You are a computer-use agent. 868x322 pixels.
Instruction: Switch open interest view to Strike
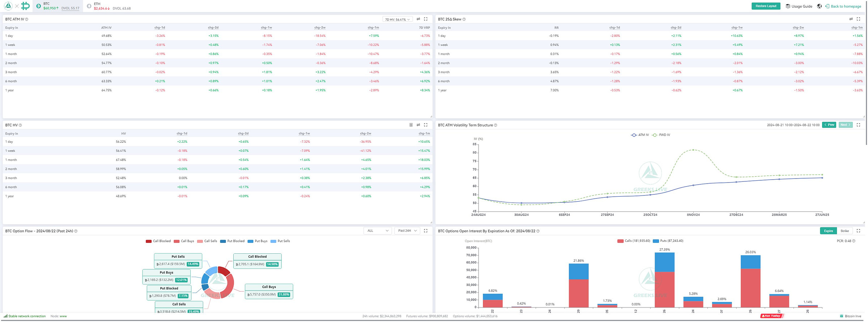(x=844, y=231)
